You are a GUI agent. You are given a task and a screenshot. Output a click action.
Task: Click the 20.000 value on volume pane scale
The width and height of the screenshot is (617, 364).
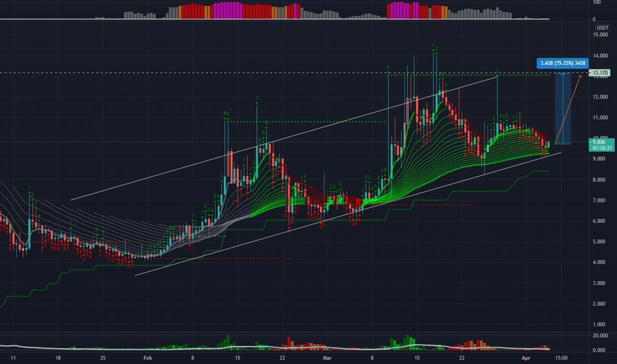pyautogui.click(x=600, y=336)
